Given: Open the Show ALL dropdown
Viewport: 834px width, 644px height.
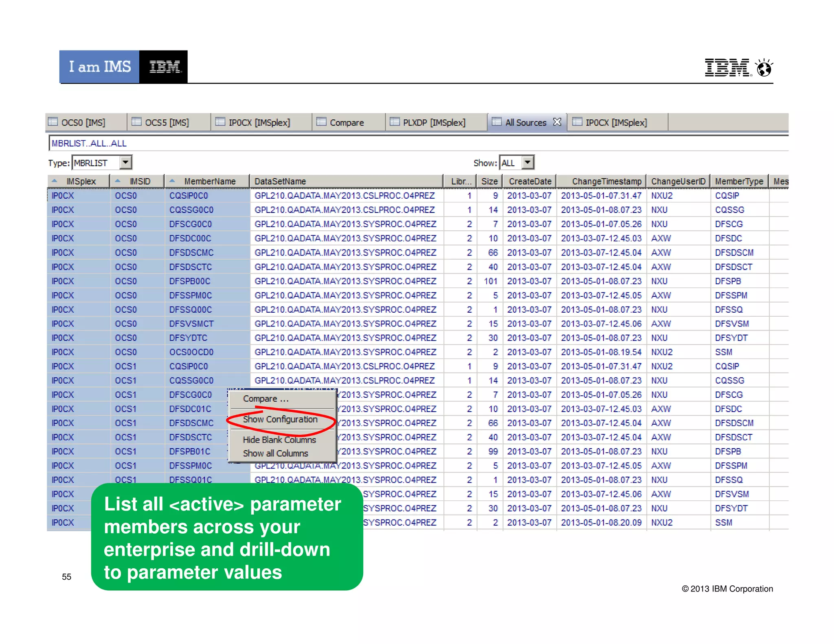Looking at the screenshot, I should pyautogui.click(x=528, y=162).
